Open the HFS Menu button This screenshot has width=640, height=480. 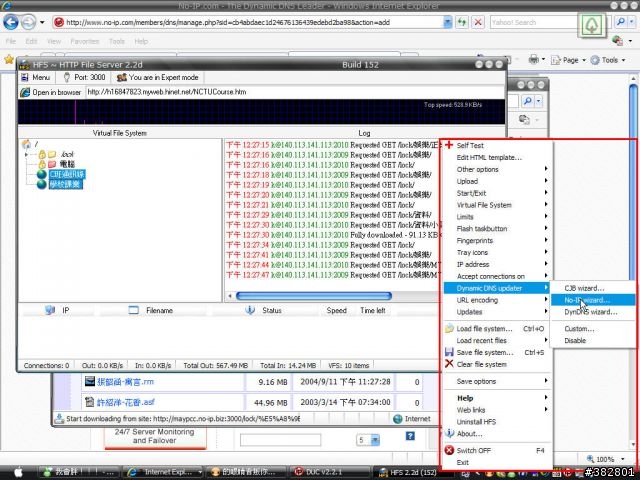pos(36,77)
